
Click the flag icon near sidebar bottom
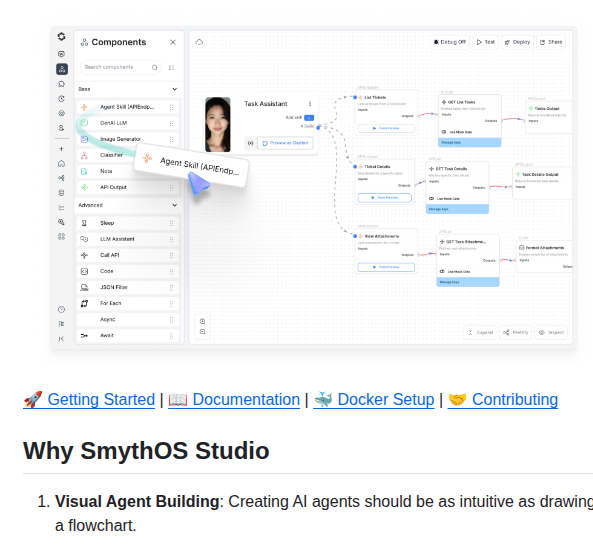[x=61, y=324]
